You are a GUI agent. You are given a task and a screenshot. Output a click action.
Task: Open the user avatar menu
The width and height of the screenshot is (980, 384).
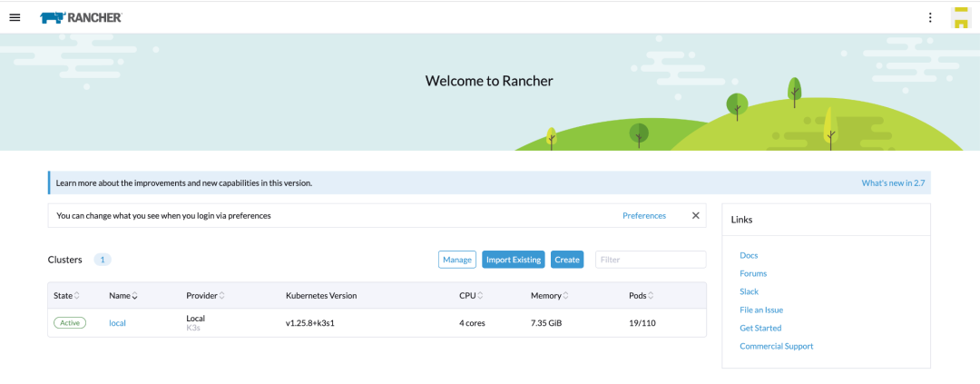click(959, 17)
